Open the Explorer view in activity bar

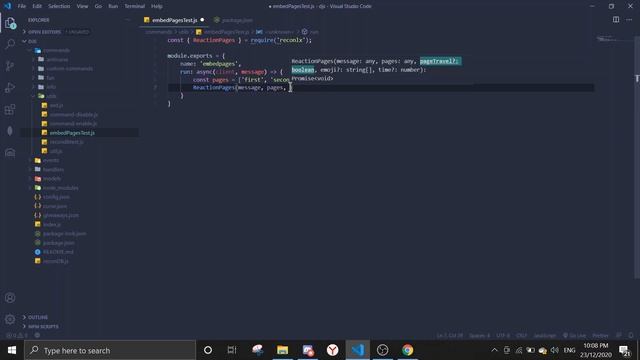(x=10, y=23)
